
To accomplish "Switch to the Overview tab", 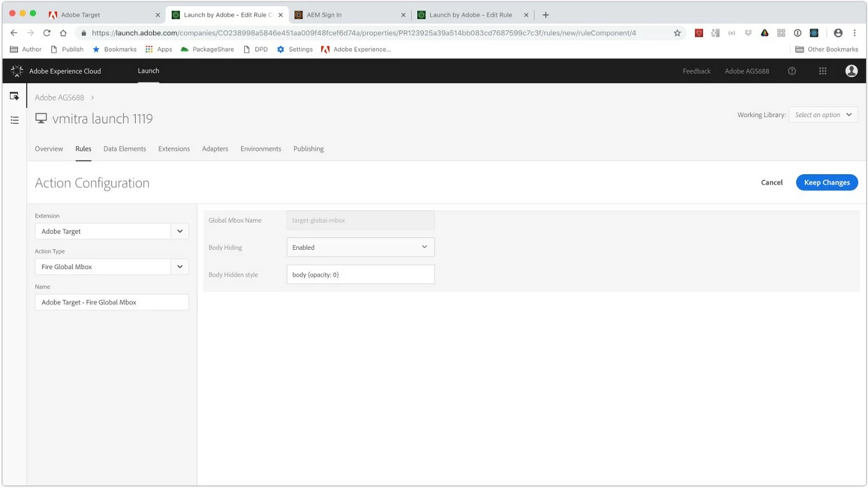I will [x=49, y=149].
